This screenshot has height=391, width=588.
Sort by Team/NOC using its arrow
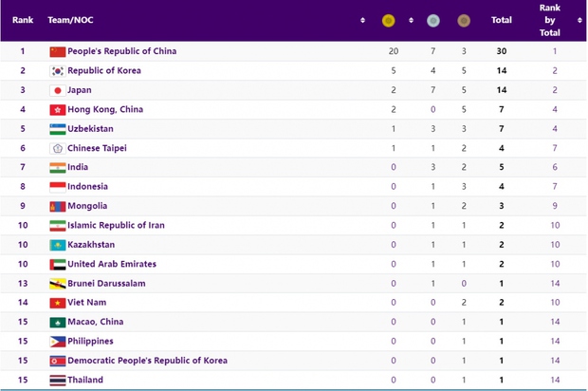pos(363,20)
